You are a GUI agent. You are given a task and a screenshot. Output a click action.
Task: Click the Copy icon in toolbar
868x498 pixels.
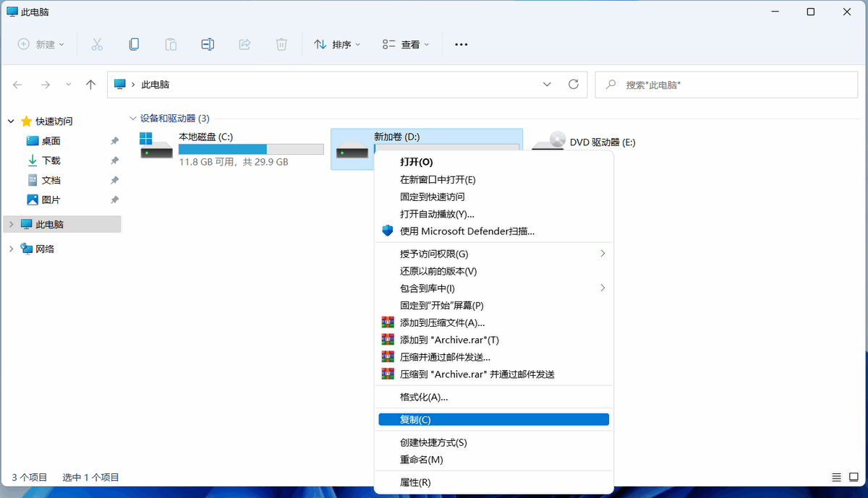134,44
